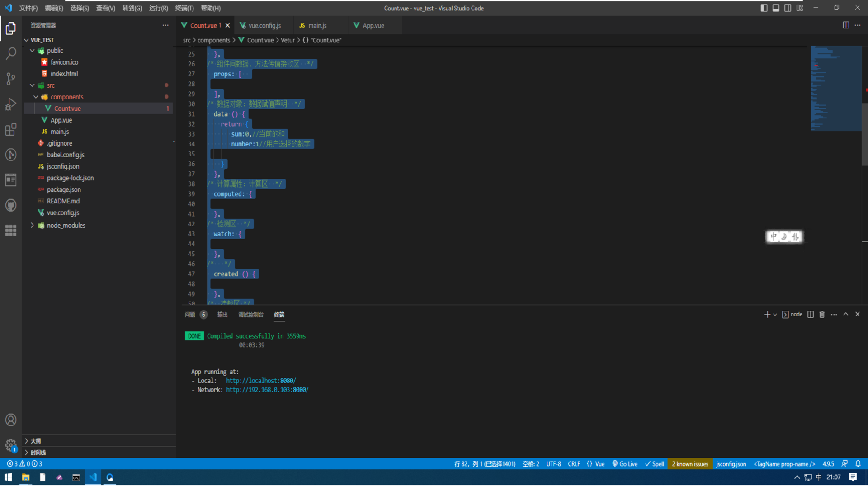The height and width of the screenshot is (486, 868).
Task: Create a new terminal with plus icon
Action: point(767,315)
